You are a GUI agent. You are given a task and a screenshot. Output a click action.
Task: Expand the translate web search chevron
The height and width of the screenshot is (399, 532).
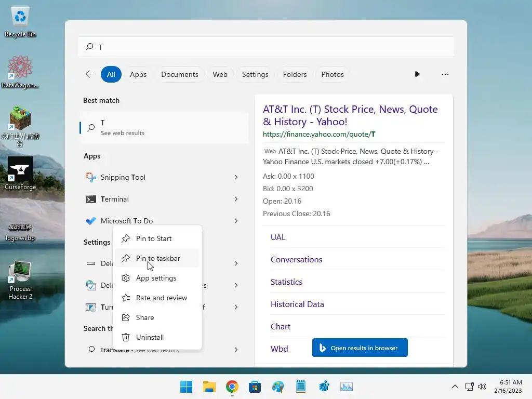coord(236,350)
